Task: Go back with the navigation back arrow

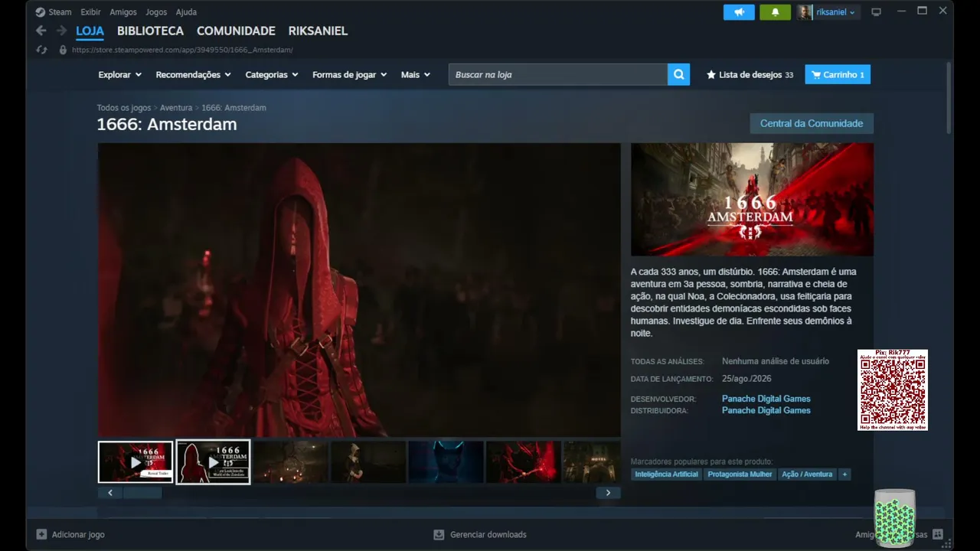Action: pos(41,31)
